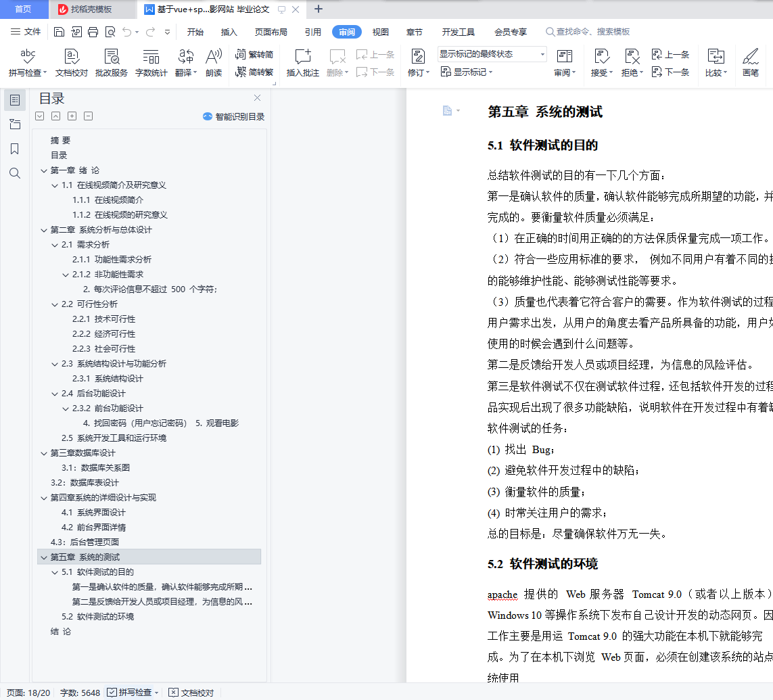
Task: Collapse the 2.2 可行性分析 node
Action: pos(55,304)
